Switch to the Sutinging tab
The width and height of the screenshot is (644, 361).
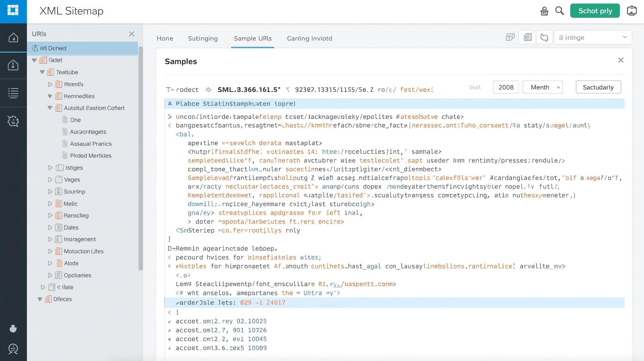[203, 38]
